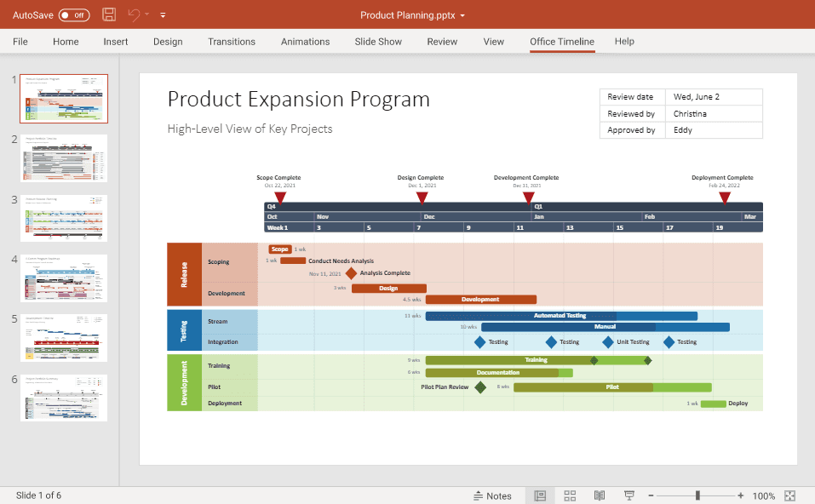Open Slide Sorter view
This screenshot has width=815, height=504.
[570, 495]
